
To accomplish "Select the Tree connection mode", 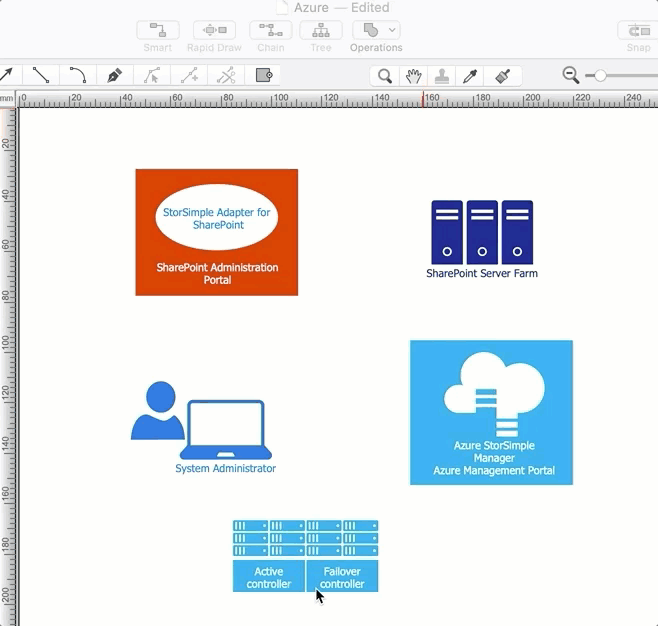I will click(x=321, y=30).
